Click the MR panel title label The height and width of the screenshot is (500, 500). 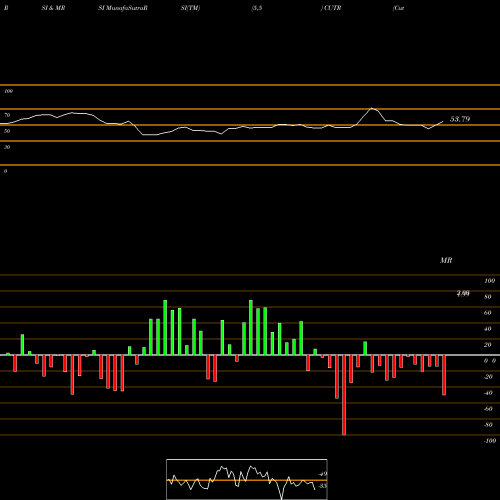coord(446,260)
